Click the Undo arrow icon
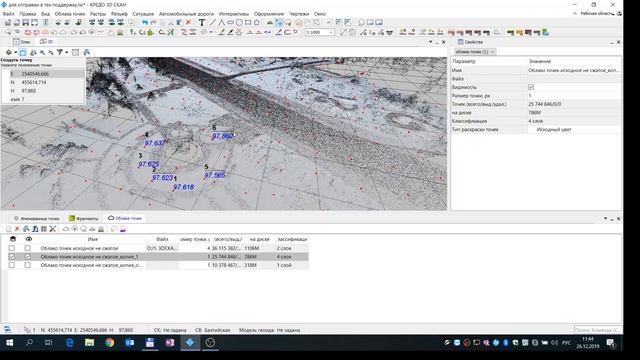Screen dimensions: 640x360 coord(145,22)
